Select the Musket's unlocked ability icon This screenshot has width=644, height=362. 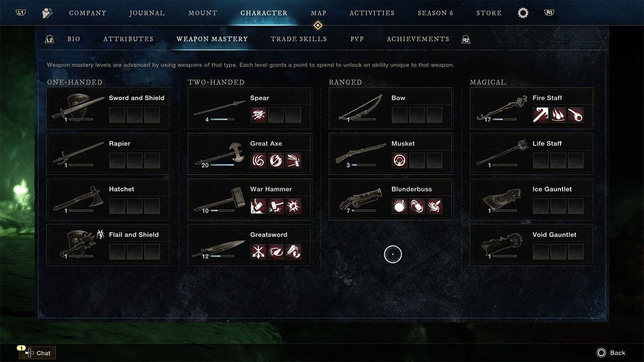[399, 160]
